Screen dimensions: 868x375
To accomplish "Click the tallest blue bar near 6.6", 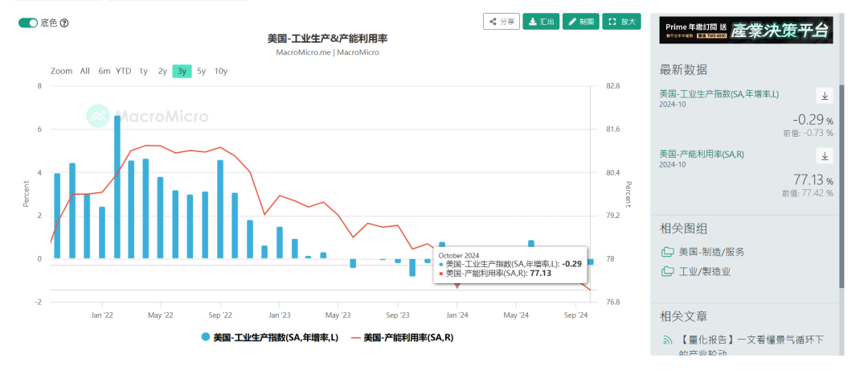I will (x=117, y=187).
